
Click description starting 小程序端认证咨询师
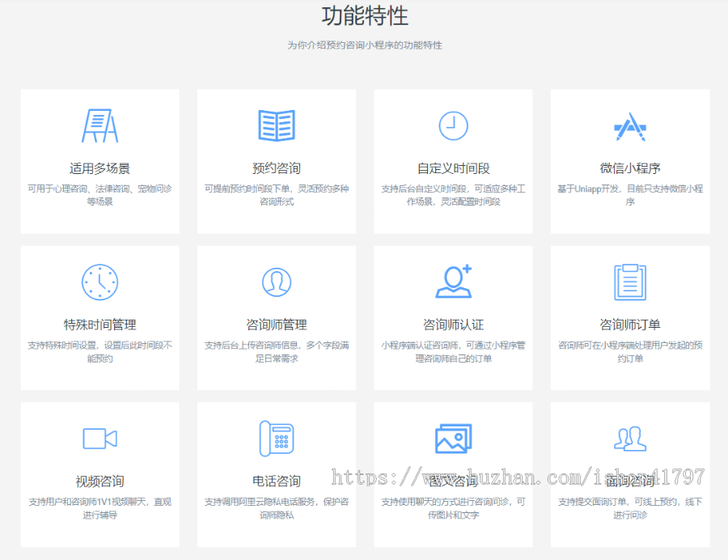tap(454, 352)
